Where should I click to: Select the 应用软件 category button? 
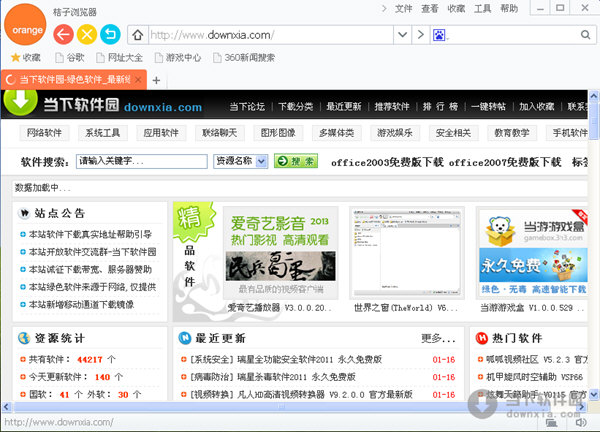161,133
